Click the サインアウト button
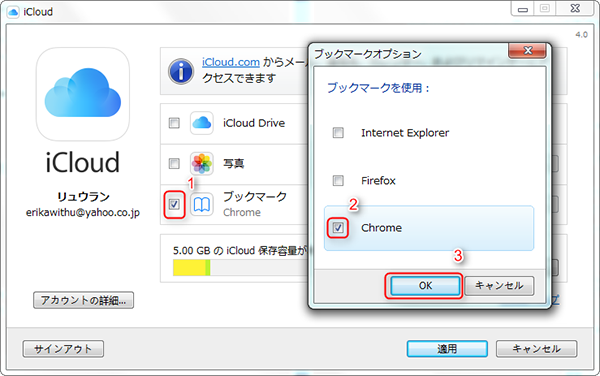600x376 pixels. (x=63, y=348)
